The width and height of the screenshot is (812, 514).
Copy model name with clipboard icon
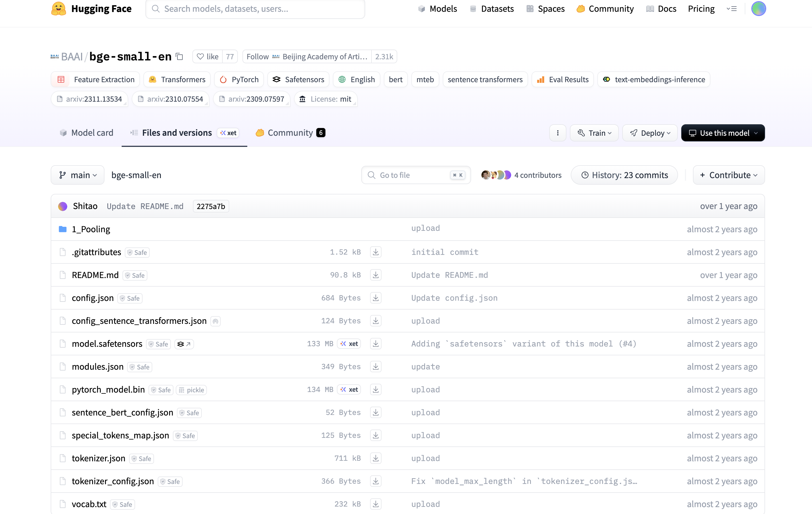click(180, 57)
